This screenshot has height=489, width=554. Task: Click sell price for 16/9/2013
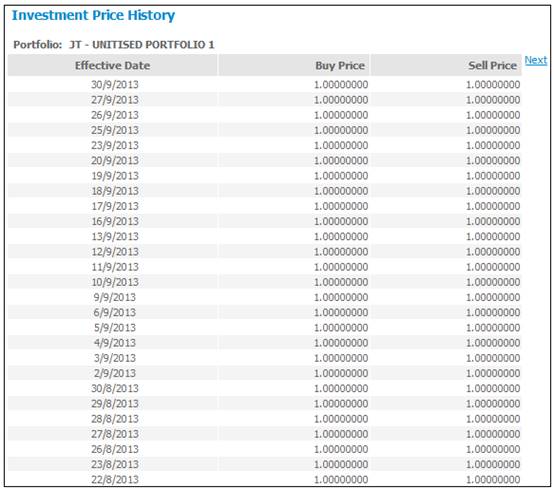493,222
